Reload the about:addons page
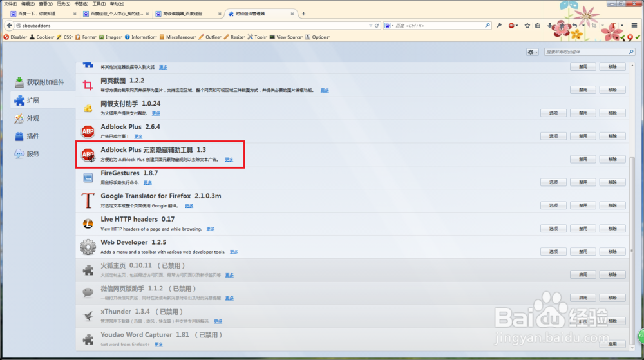 [x=377, y=26]
